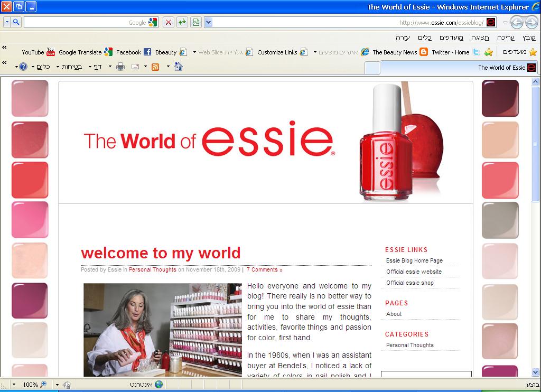Click the Home icon in command bar
The width and height of the screenshot is (541, 392).
[x=179, y=67]
